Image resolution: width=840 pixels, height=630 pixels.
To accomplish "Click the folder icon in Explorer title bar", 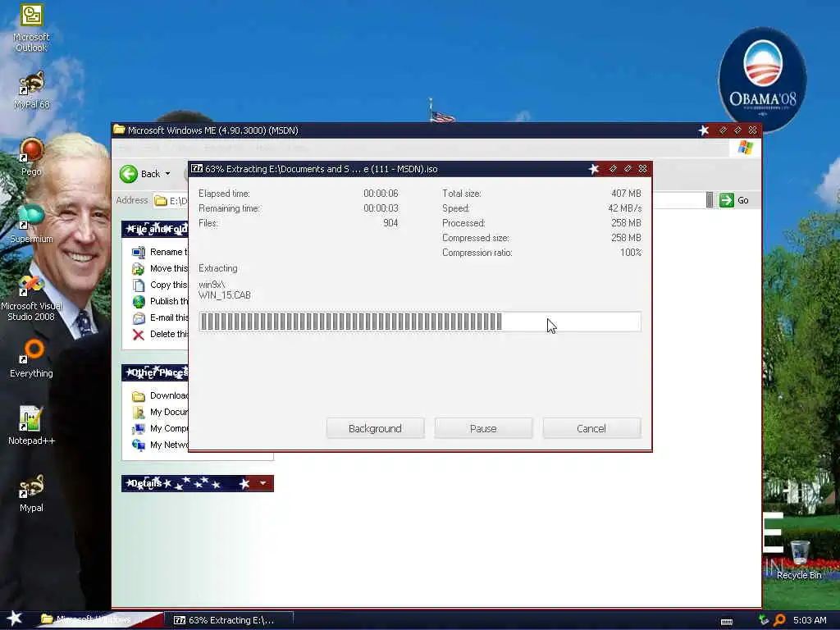I will click(119, 130).
